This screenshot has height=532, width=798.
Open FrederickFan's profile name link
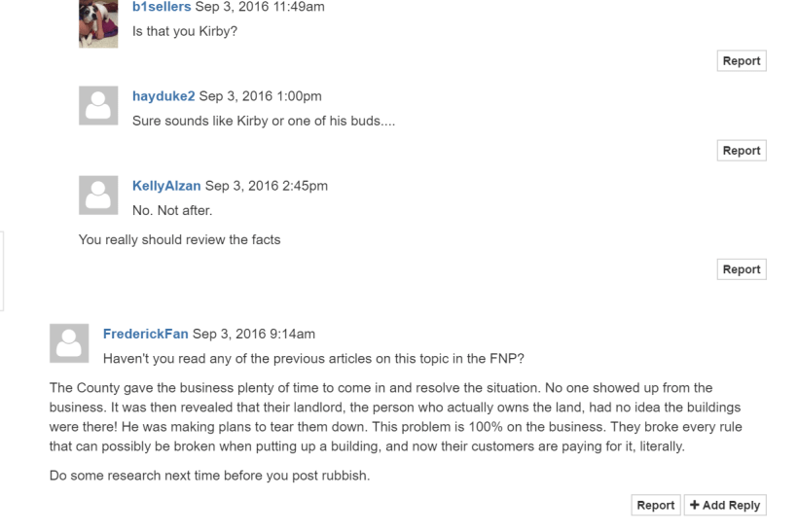point(146,334)
